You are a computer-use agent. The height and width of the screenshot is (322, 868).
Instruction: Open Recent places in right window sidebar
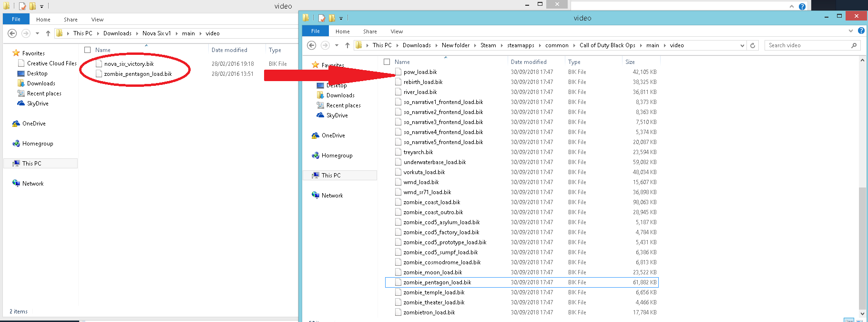tap(343, 105)
